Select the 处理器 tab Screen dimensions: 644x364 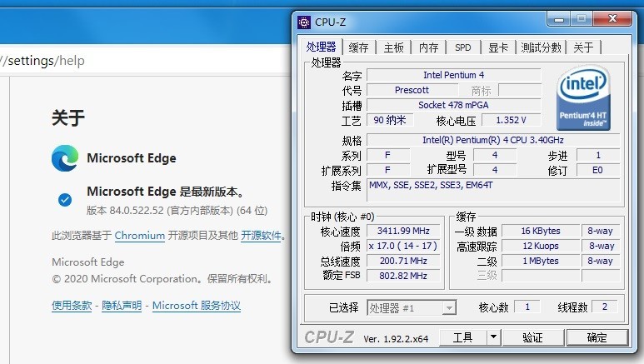(x=322, y=47)
